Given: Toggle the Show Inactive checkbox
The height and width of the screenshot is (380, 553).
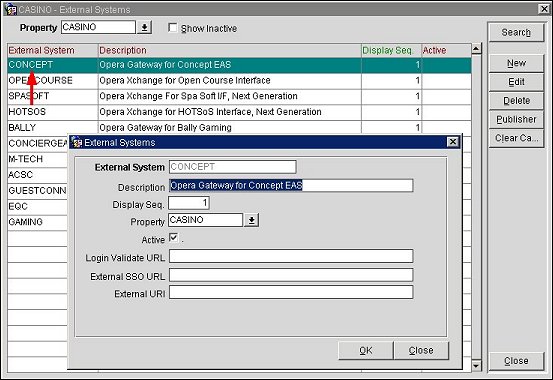Looking at the screenshot, I should click(x=172, y=28).
